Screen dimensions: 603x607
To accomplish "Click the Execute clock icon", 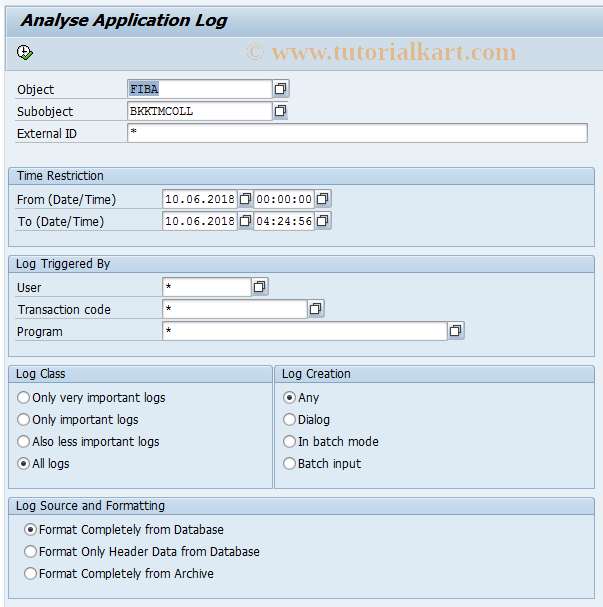I will coord(25,52).
